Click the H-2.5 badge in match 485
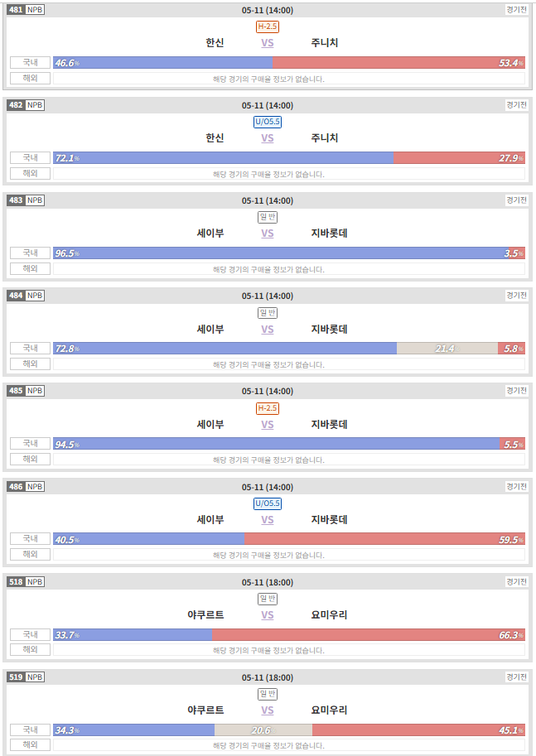 pos(268,408)
